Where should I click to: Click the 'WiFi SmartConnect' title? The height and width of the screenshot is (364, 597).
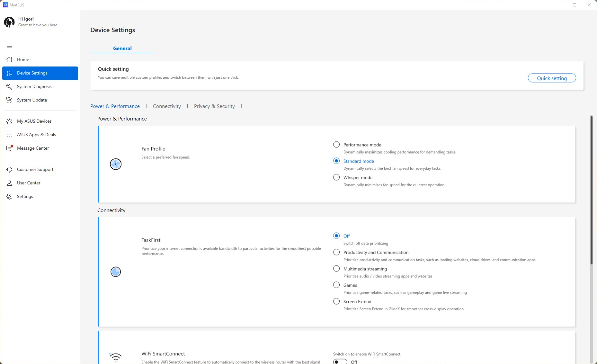point(163,354)
